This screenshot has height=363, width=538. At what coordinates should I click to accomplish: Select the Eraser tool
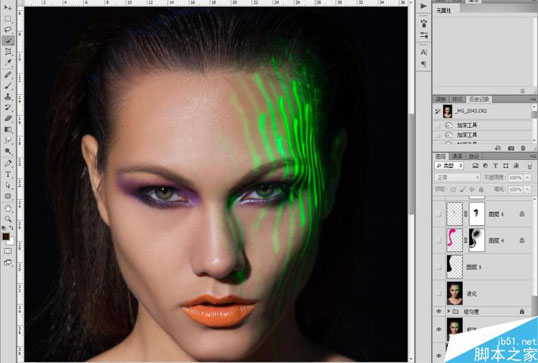tap(8, 118)
